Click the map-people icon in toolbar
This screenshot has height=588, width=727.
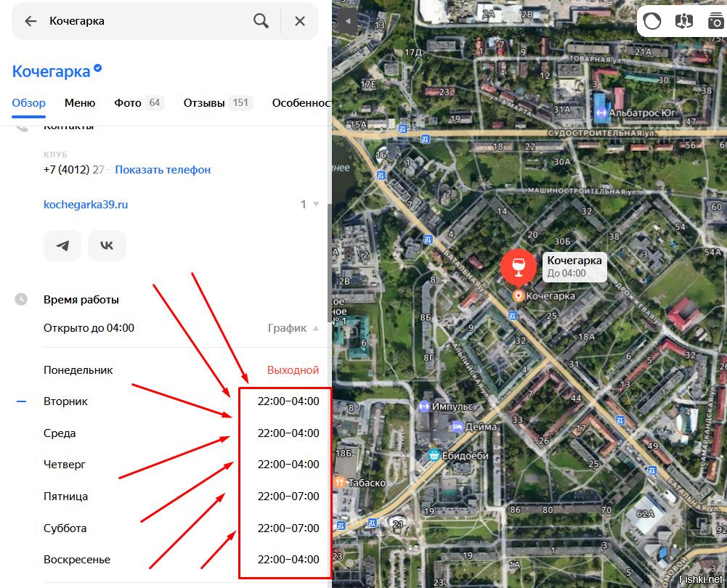pos(684,21)
